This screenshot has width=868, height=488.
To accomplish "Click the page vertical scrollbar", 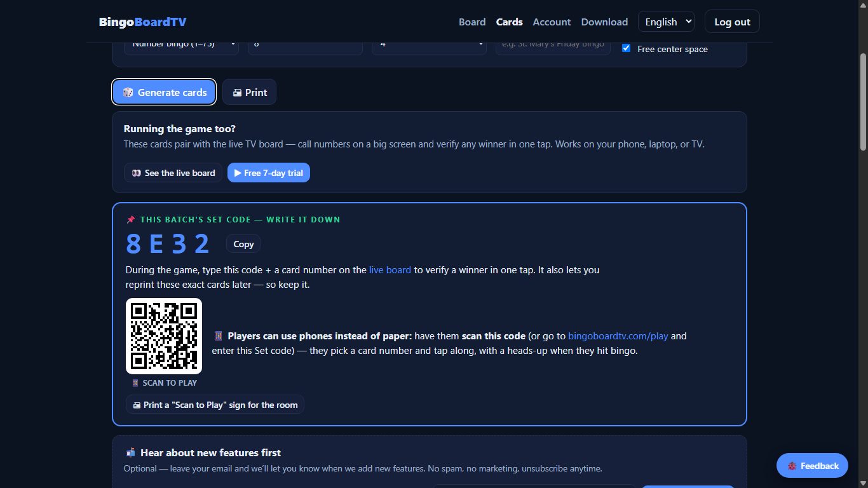I will pyautogui.click(x=863, y=102).
